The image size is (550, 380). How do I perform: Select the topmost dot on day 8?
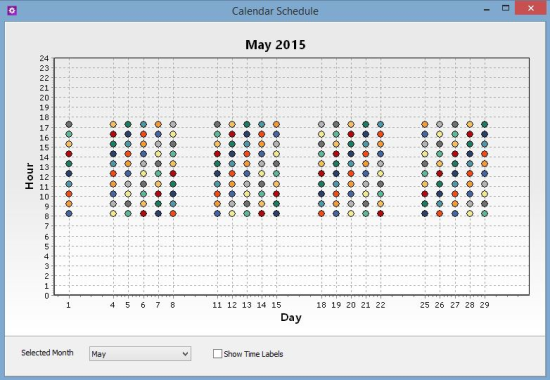(x=173, y=124)
